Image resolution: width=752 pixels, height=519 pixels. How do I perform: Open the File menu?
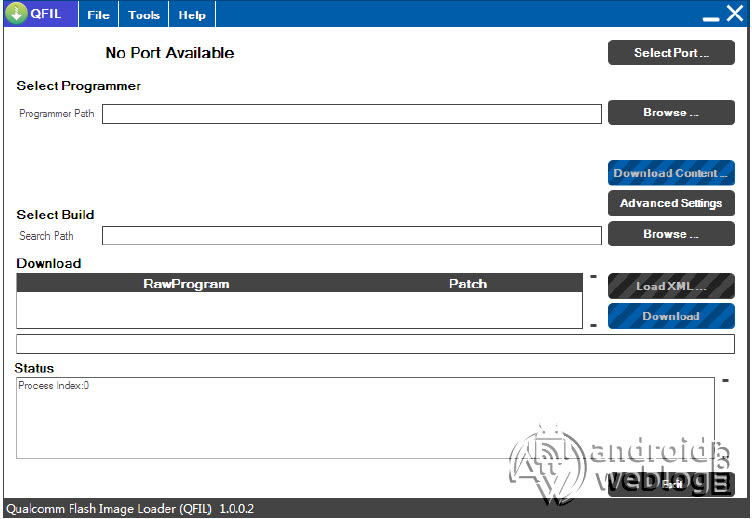click(98, 15)
